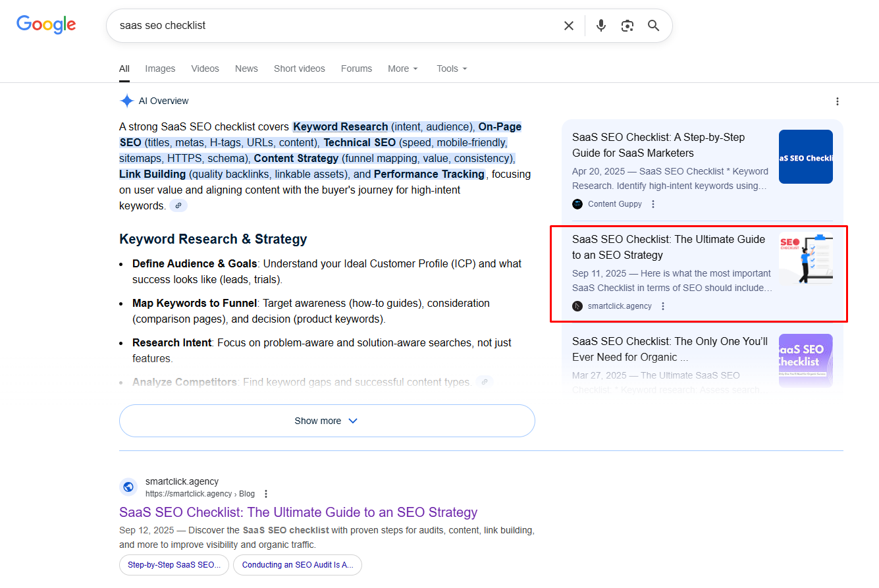The height and width of the screenshot is (588, 879).
Task: Switch to the Videos tab
Action: 205,68
